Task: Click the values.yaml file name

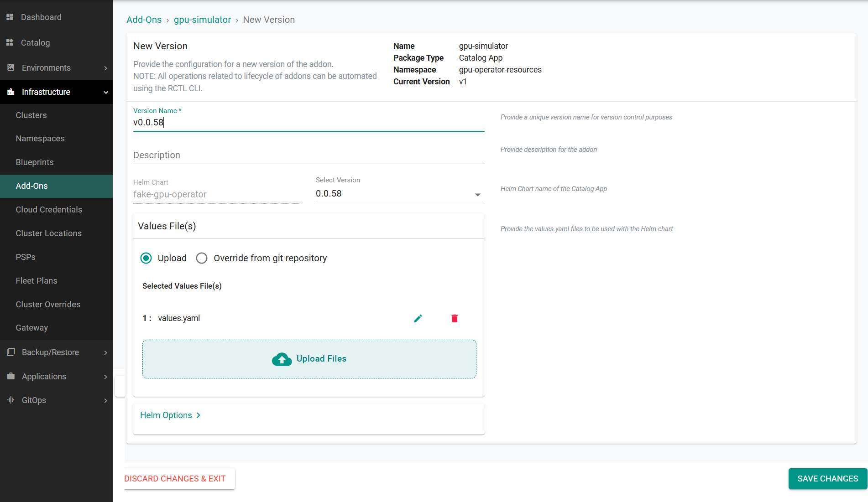Action: click(x=179, y=318)
